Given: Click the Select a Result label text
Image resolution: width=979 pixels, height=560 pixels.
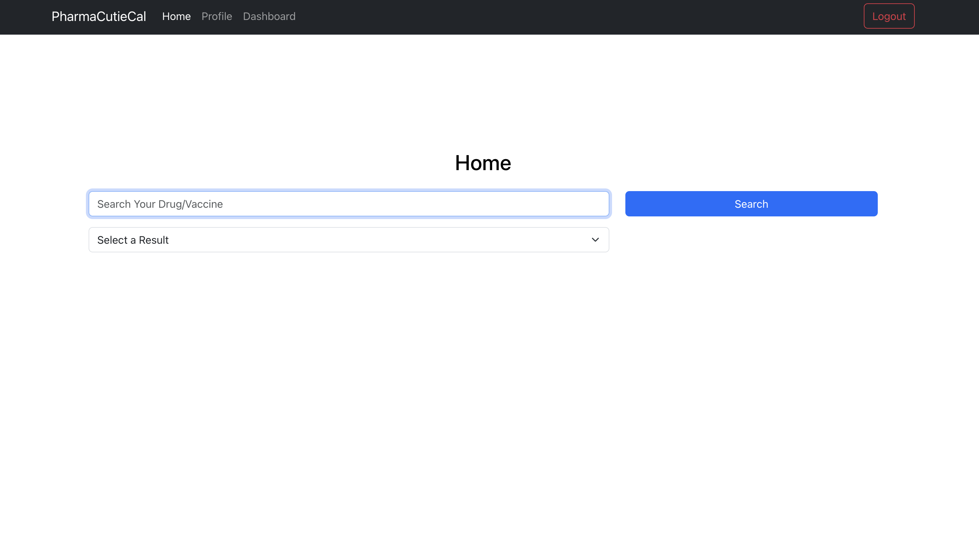Looking at the screenshot, I should pos(133,240).
